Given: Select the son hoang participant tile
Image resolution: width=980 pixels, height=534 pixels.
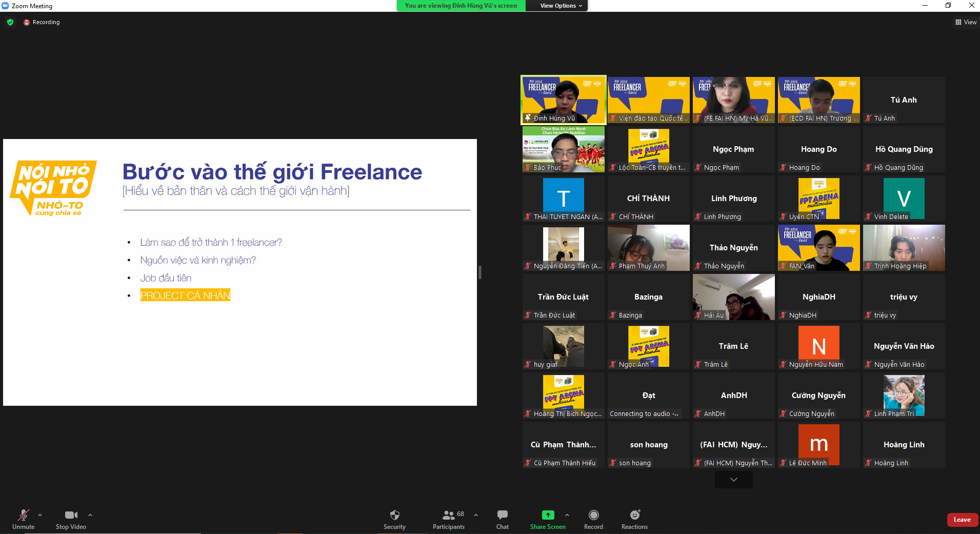Looking at the screenshot, I should click(x=649, y=445).
